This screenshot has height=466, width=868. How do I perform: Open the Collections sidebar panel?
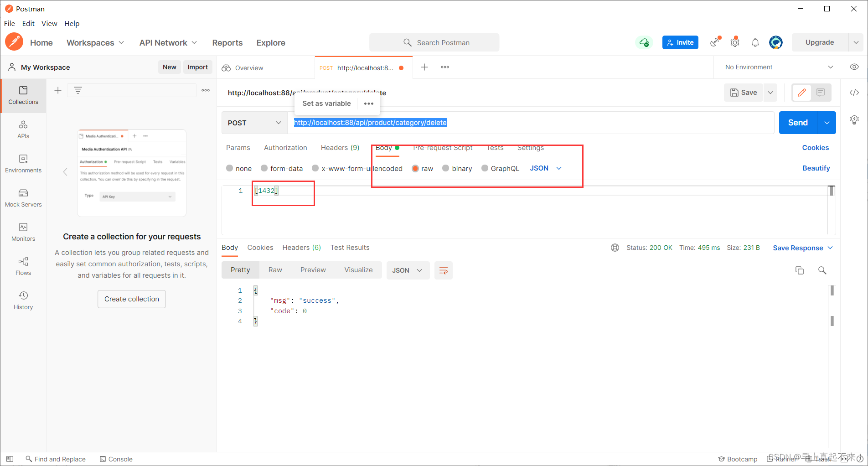coord(23,95)
